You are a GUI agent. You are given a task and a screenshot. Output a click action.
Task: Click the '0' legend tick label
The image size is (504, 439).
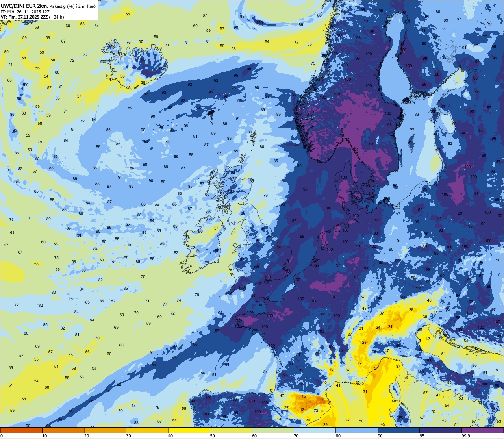point(2,436)
